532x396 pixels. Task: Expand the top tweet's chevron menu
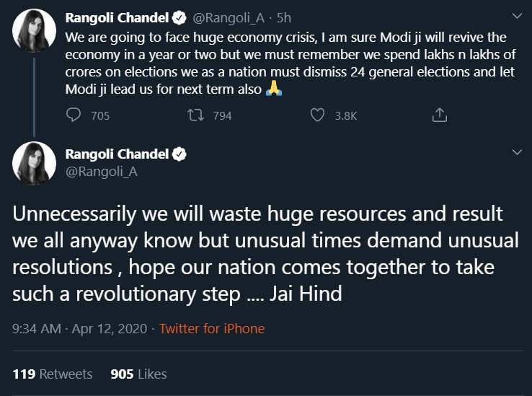click(516, 16)
